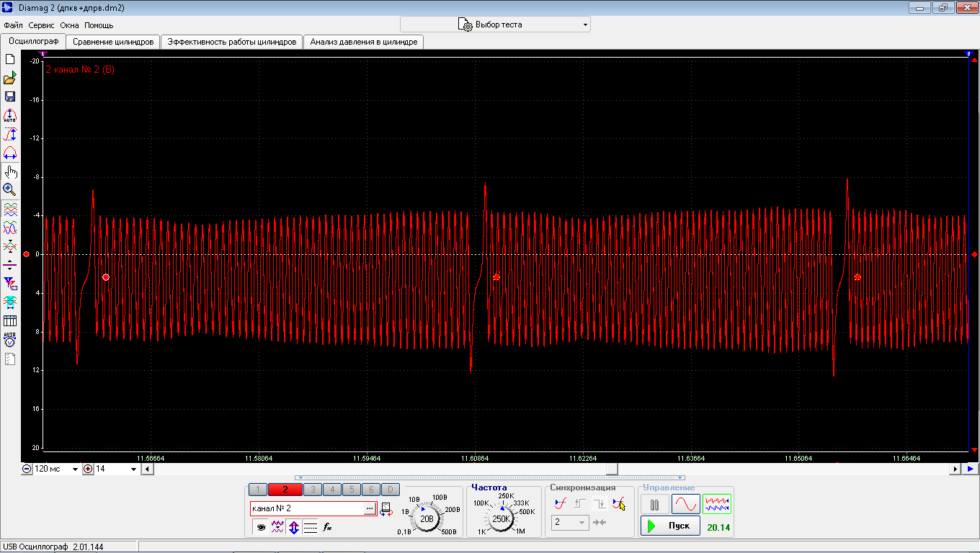Select rising-edge curve sync icon
This screenshot has width=980, height=553.
[561, 503]
